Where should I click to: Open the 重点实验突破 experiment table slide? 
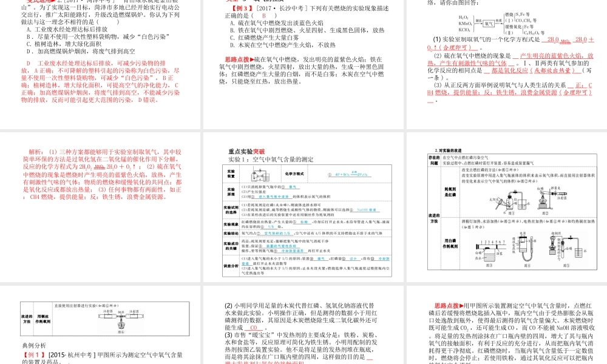tap(303, 207)
